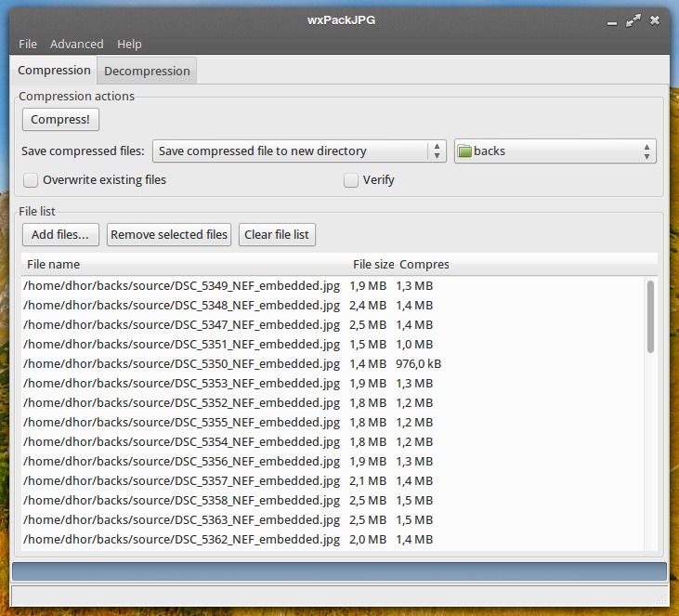Click 1,4 MB file size of DSC_5350

click(x=368, y=364)
